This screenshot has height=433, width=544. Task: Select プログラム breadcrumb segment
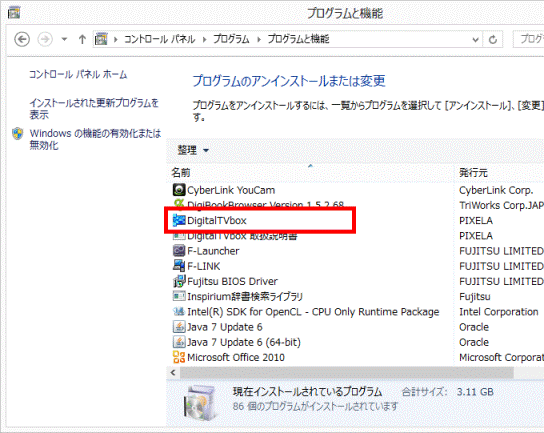(231, 39)
